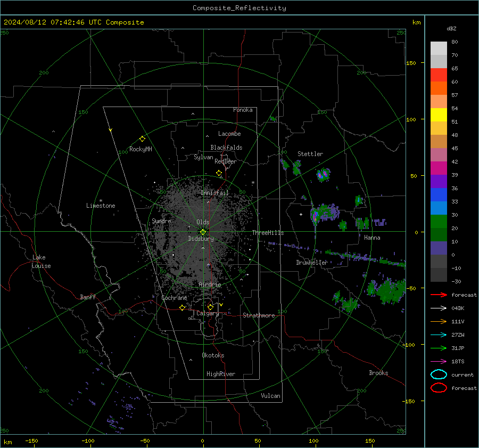Click the Lake Louise label
The image size is (479, 448).
pyautogui.click(x=41, y=262)
